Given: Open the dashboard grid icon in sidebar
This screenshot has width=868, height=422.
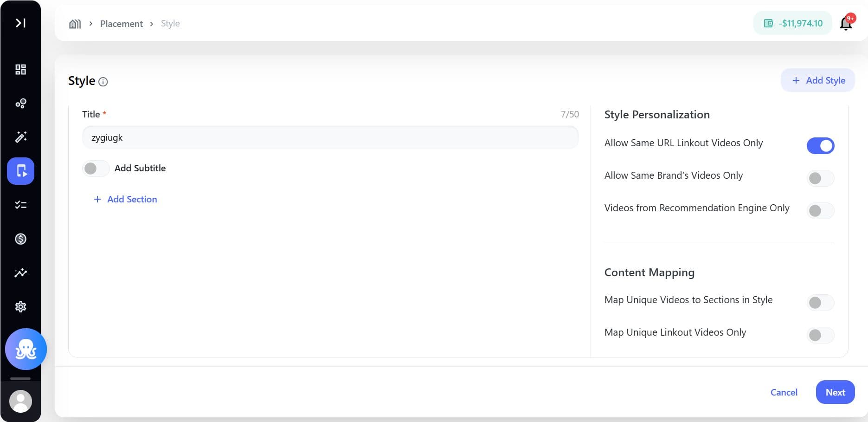Looking at the screenshot, I should (x=20, y=70).
